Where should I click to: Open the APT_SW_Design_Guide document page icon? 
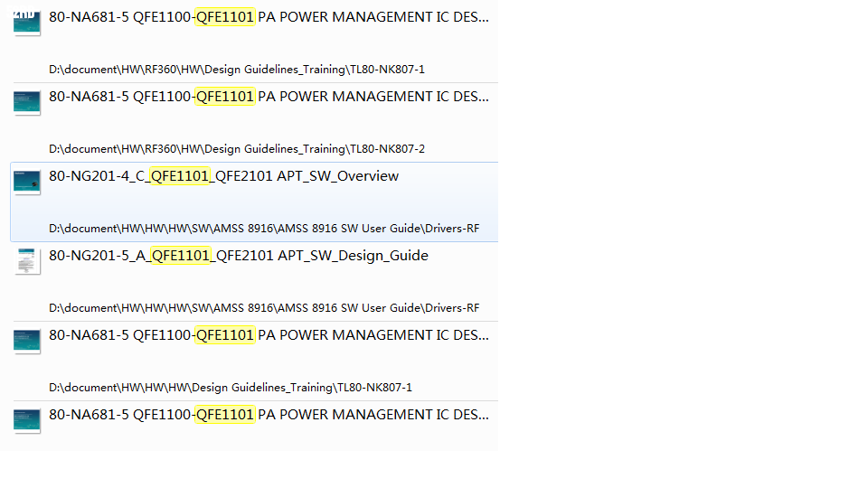tap(26, 262)
